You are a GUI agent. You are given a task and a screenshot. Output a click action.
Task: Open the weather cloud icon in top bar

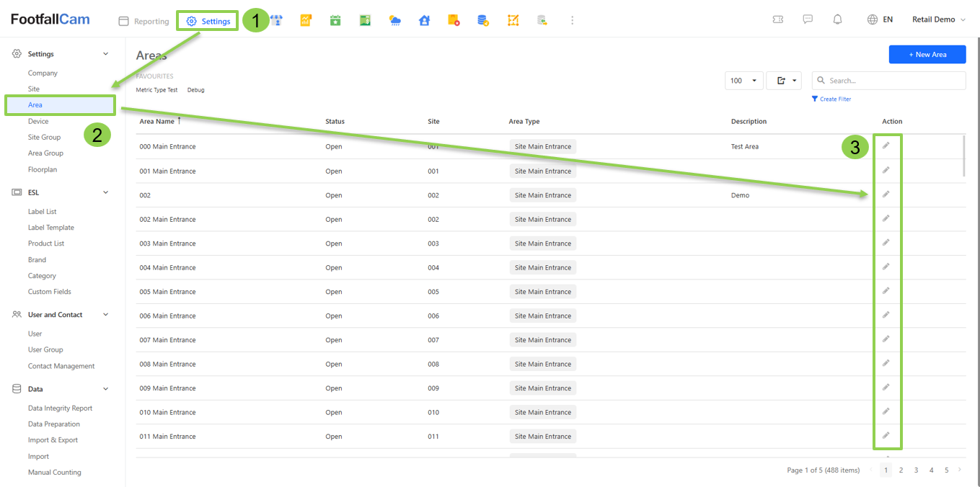pyautogui.click(x=394, y=20)
